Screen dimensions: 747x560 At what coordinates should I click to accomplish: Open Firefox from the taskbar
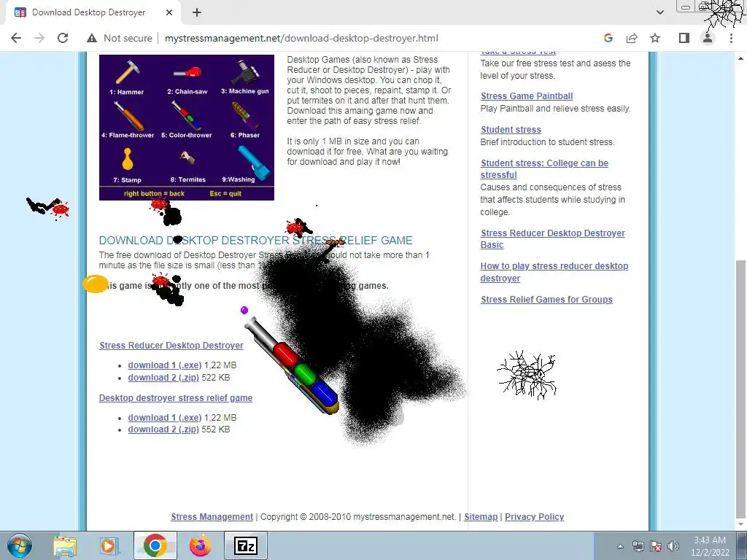tap(201, 545)
